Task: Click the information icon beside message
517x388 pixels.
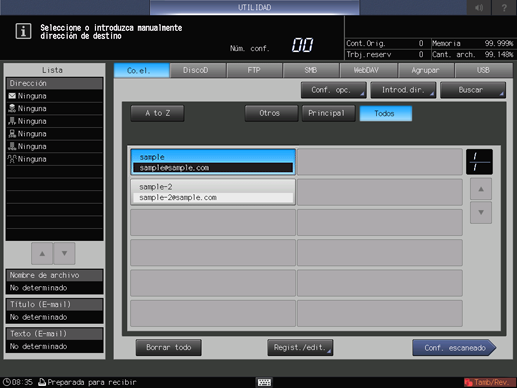Action: [23, 32]
